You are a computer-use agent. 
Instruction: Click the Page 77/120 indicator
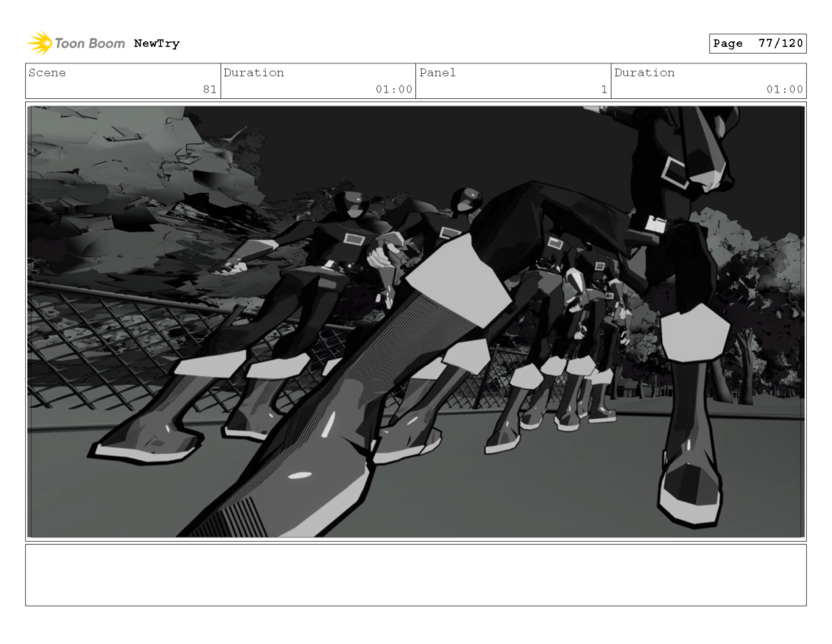point(757,43)
